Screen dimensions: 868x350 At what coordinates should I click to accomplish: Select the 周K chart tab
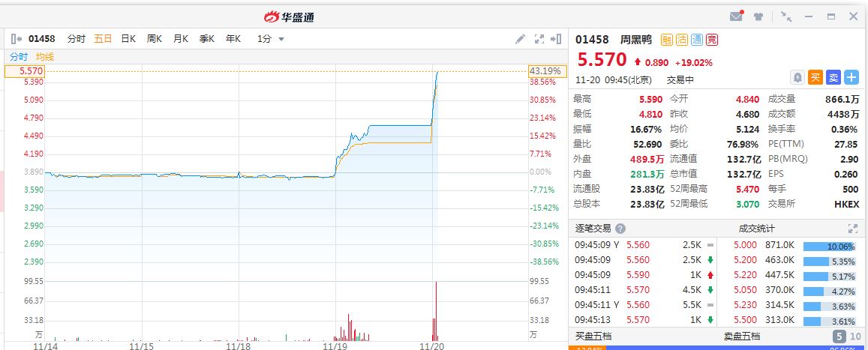coord(155,39)
